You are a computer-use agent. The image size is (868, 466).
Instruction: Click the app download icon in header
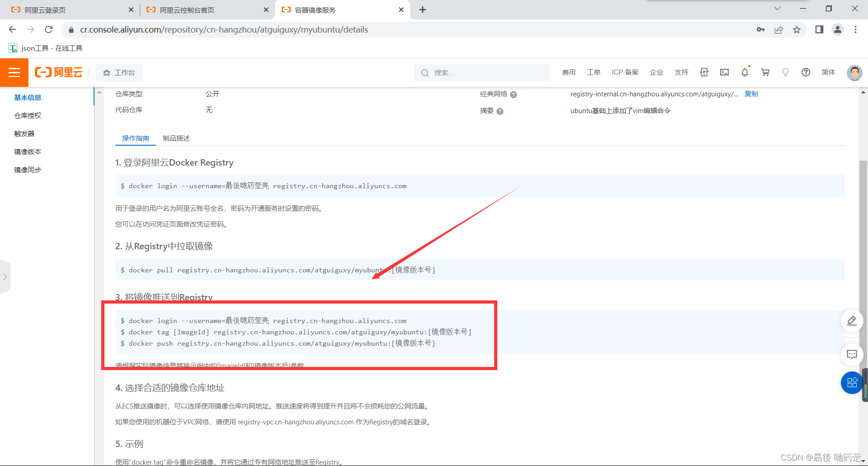click(x=704, y=72)
